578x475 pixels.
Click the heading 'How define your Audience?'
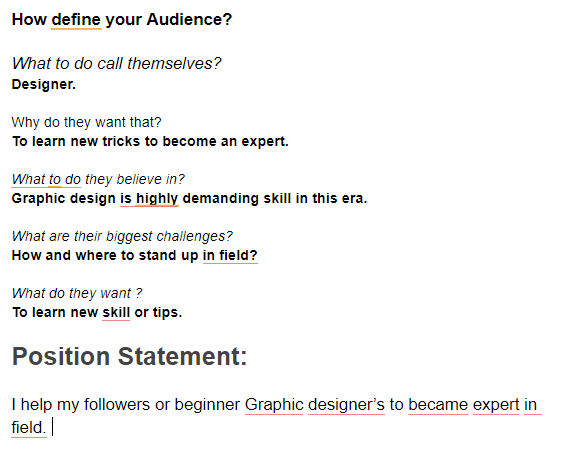coord(122,20)
